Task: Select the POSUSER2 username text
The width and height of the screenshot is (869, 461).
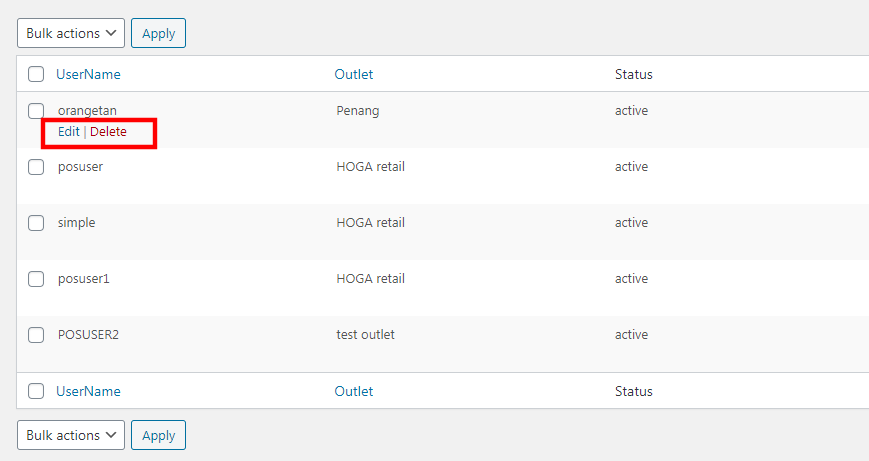Action: coord(88,335)
